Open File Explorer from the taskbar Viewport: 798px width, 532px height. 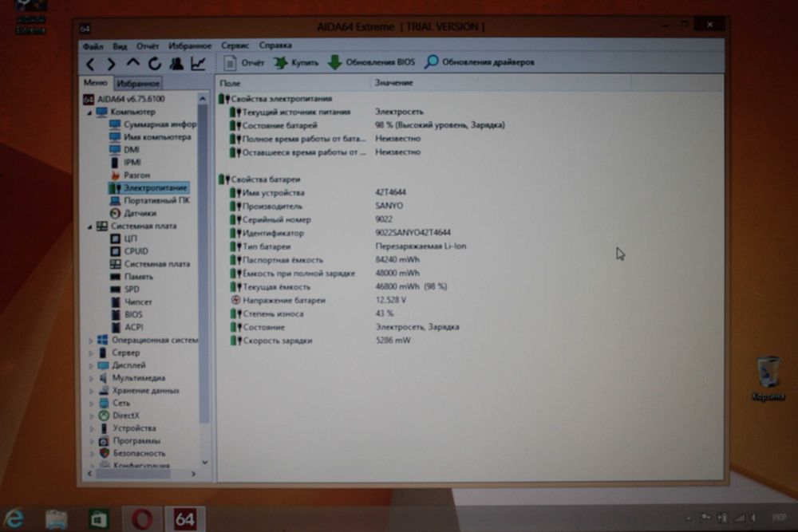(x=57, y=519)
